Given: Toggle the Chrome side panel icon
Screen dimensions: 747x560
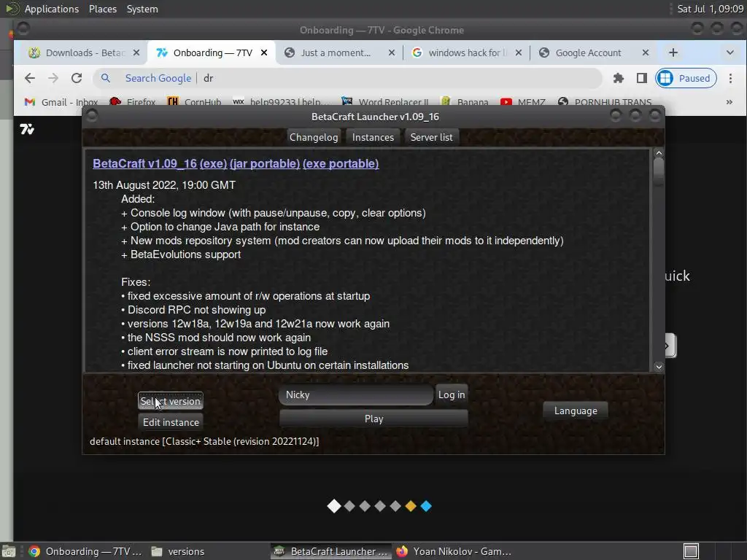Looking at the screenshot, I should pyautogui.click(x=642, y=78).
